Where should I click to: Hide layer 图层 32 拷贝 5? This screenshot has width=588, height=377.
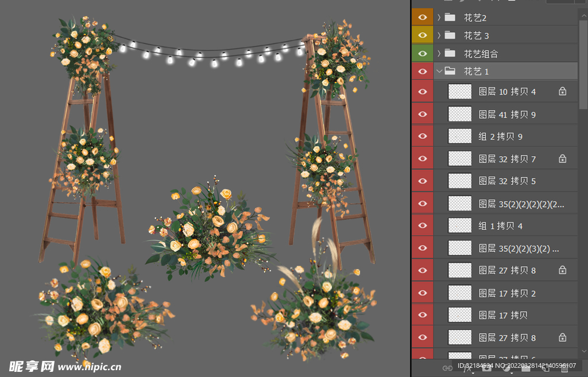tap(422, 181)
